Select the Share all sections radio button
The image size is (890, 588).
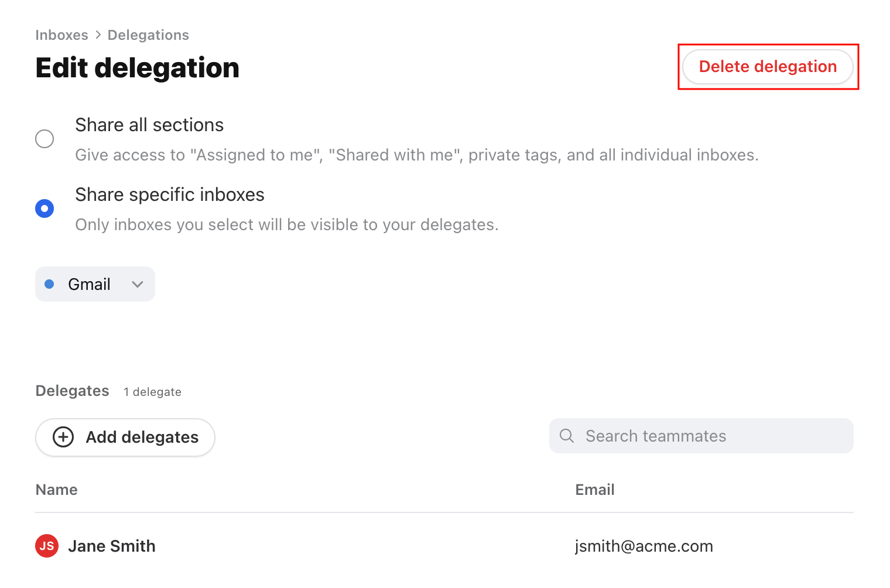(44, 139)
